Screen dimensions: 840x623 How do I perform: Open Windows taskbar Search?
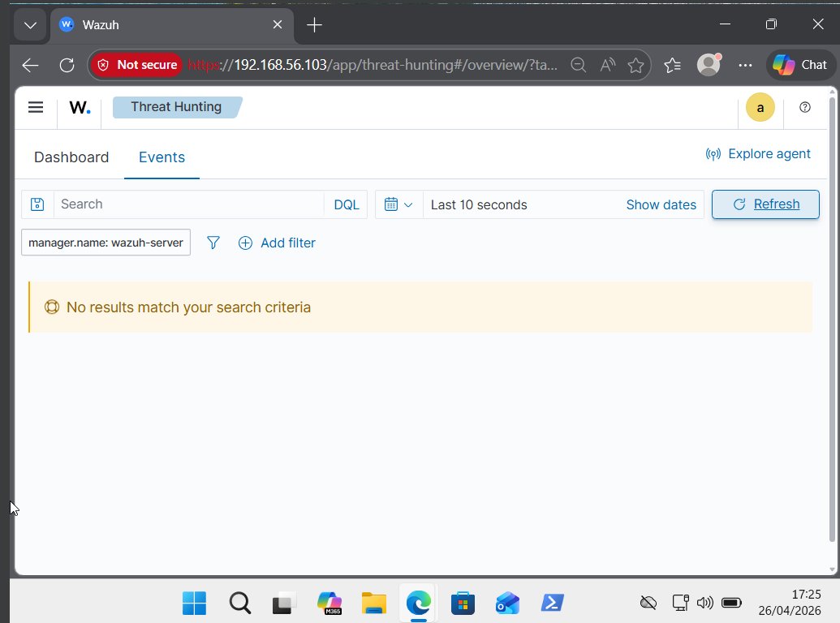coord(239,604)
